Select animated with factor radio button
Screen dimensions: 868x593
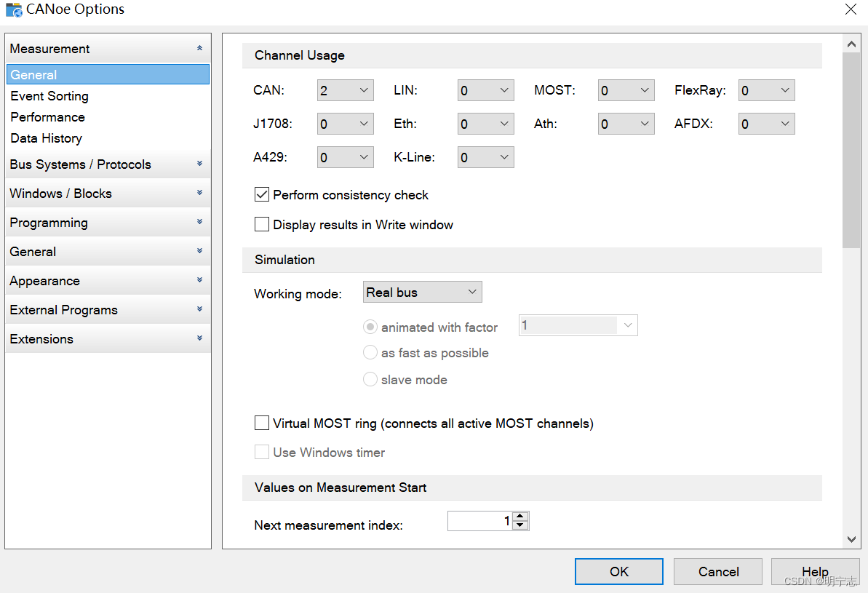370,327
